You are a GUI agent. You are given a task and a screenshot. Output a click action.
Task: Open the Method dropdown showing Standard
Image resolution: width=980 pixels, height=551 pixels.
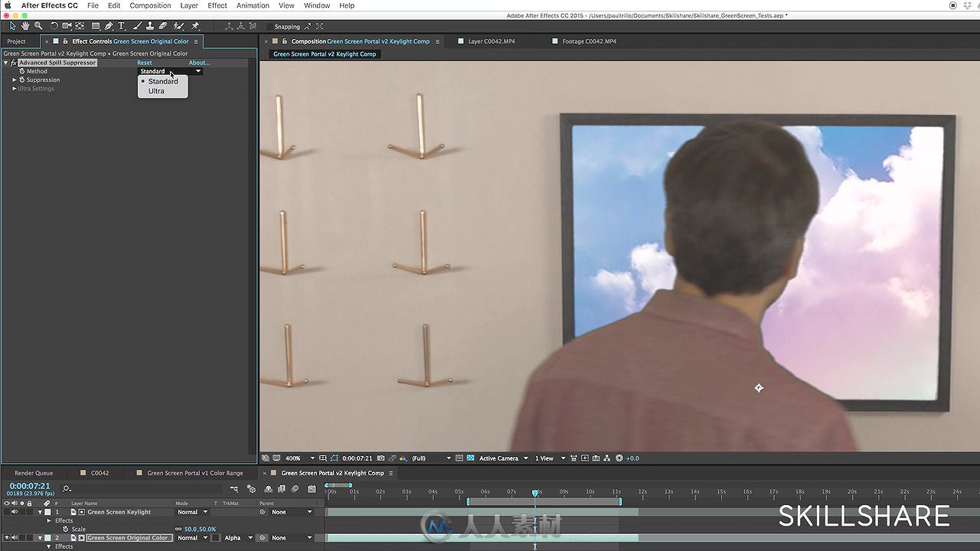(x=170, y=71)
